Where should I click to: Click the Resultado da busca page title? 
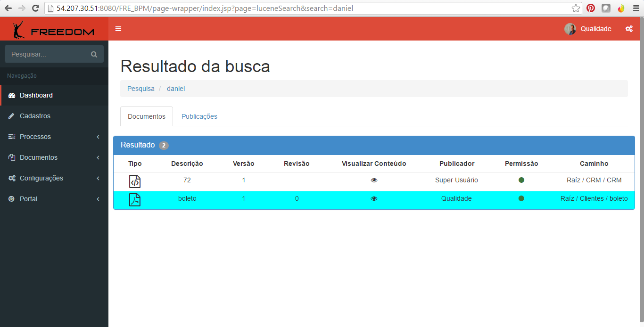195,66
